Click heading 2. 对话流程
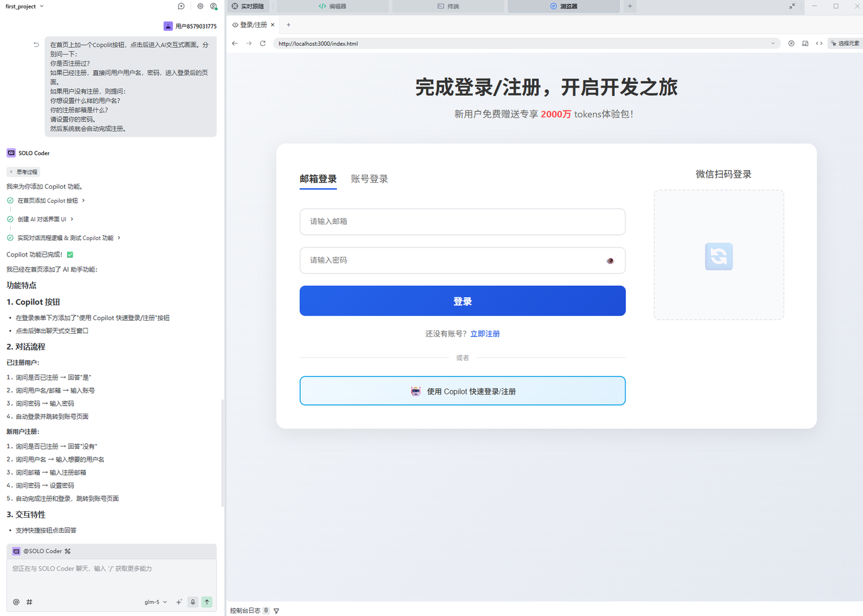This screenshot has width=863, height=616. (x=26, y=347)
